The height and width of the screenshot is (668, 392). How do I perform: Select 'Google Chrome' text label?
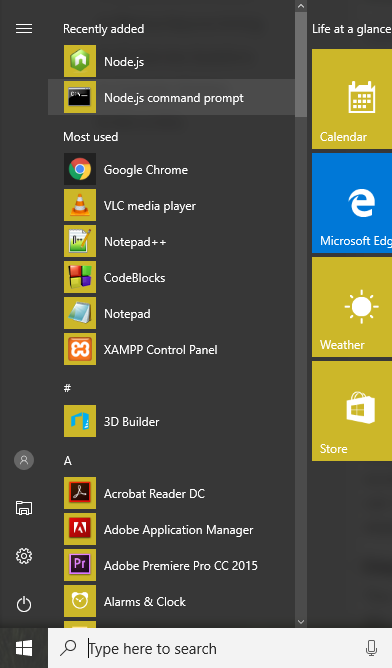tap(146, 170)
